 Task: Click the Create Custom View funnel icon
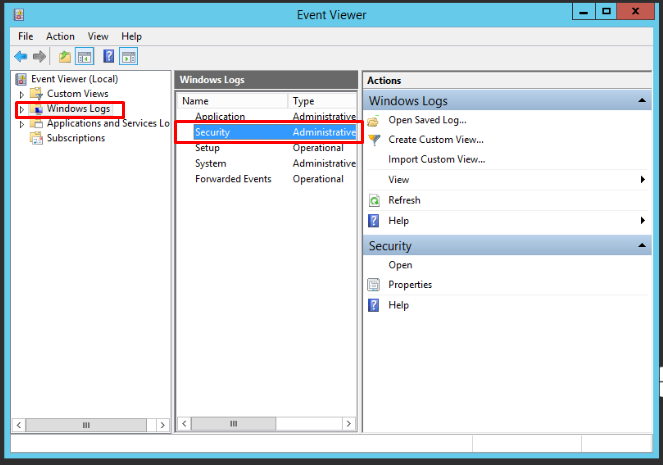point(374,140)
